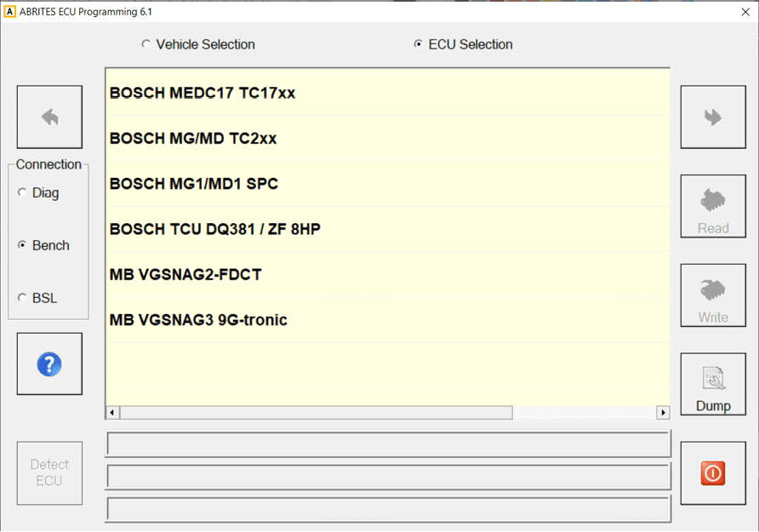Select the Bench connection mode
Image resolution: width=759 pixels, height=532 pixels.
coord(22,246)
